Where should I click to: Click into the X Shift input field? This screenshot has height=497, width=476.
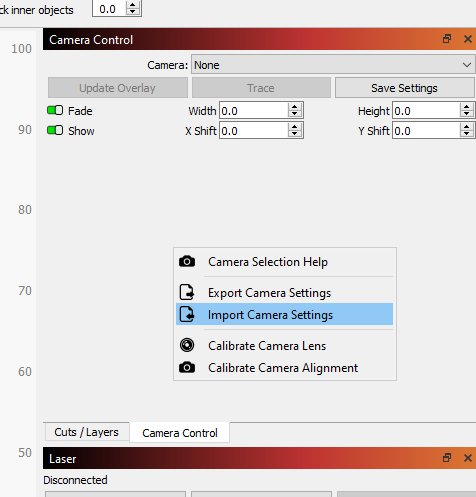point(254,131)
